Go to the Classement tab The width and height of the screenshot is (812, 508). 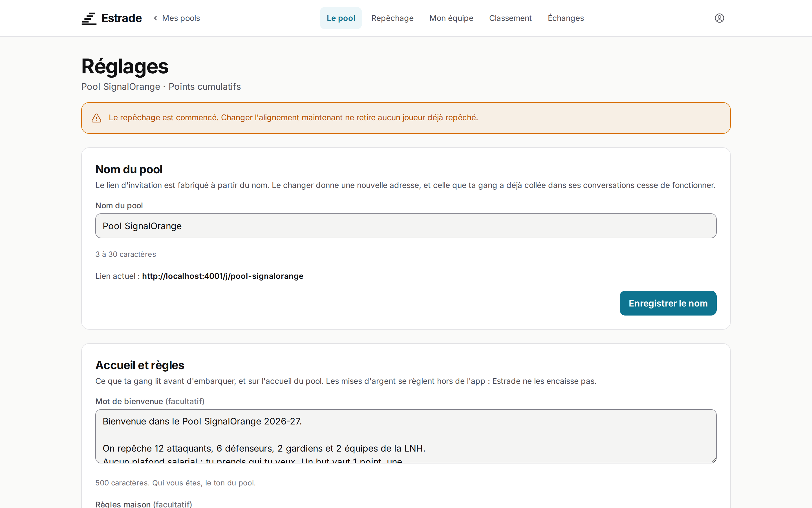(x=510, y=18)
